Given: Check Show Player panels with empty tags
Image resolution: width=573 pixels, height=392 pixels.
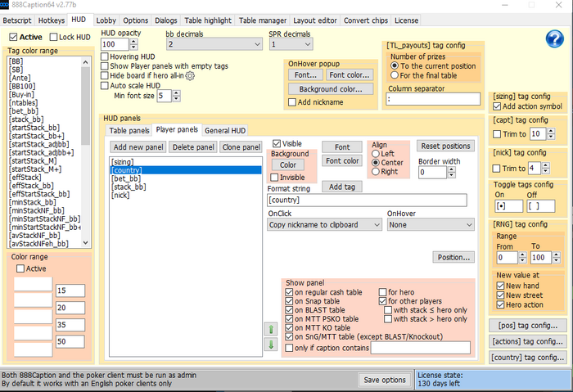Looking at the screenshot, I should pyautogui.click(x=105, y=66).
